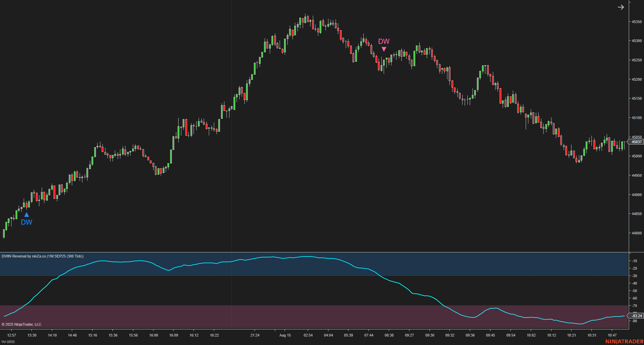
Task: Click the go-to-latest-bar arrow icon
Action: tap(621, 7)
